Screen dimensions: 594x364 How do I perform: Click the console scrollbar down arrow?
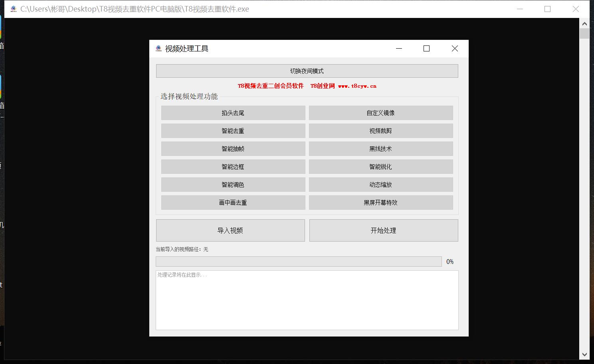pos(584,354)
